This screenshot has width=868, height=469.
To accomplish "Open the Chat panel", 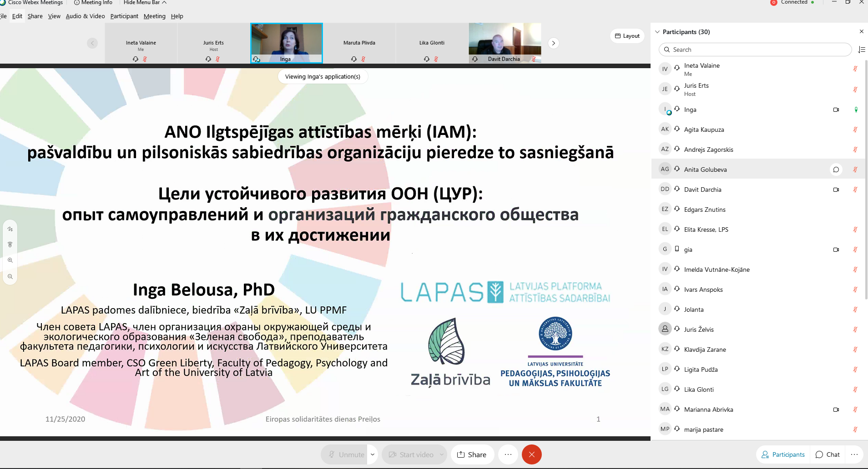I will (828, 454).
